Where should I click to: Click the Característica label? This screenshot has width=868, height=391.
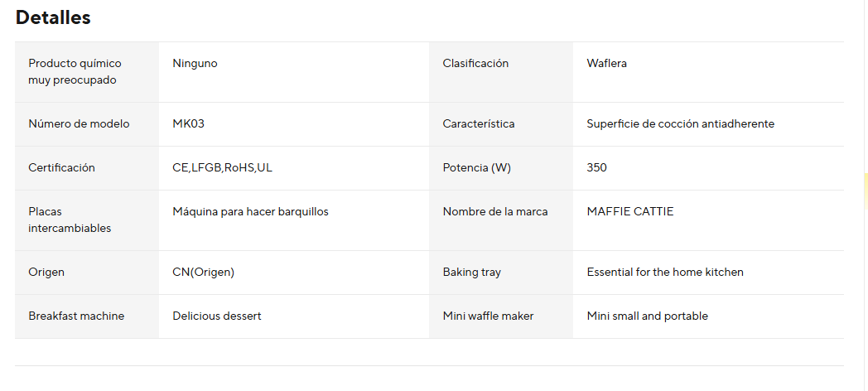click(x=479, y=124)
